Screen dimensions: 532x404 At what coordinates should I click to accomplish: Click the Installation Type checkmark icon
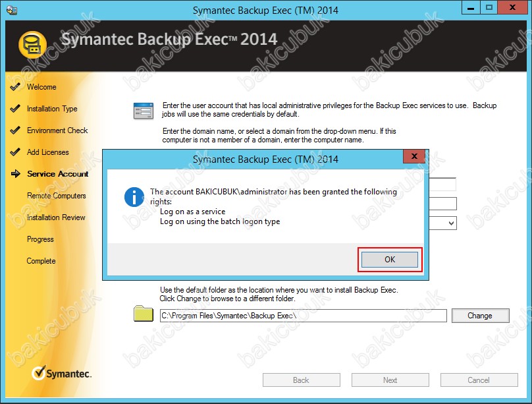tap(15, 108)
